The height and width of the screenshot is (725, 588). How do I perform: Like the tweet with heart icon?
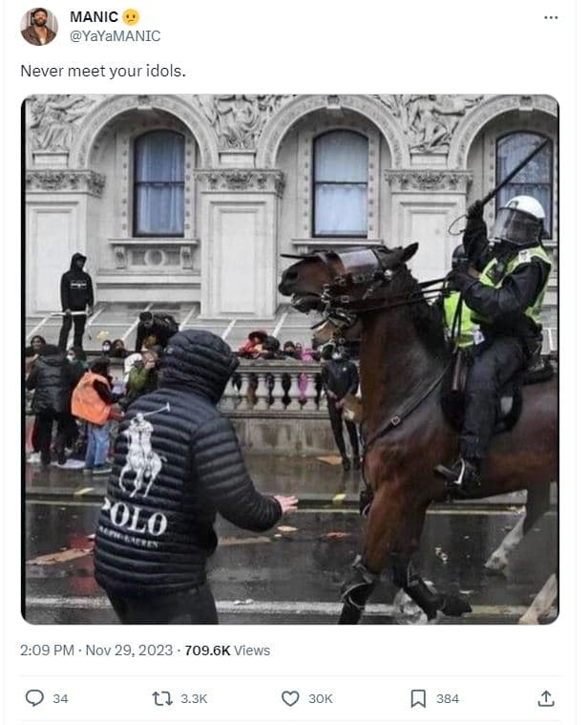point(290,698)
